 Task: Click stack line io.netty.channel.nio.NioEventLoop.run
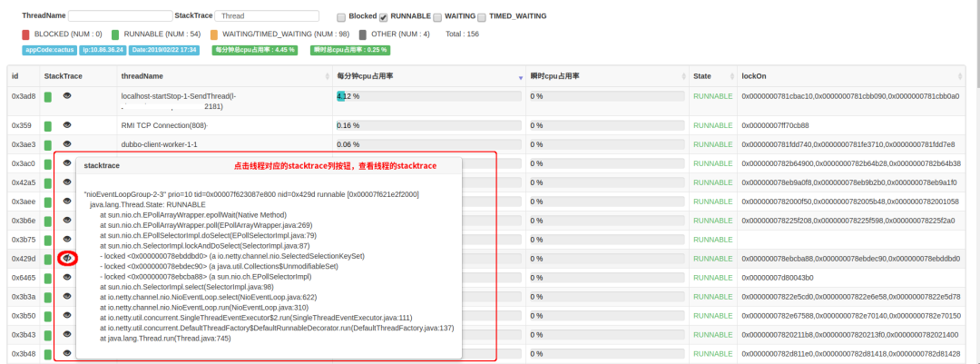pyautogui.click(x=204, y=307)
